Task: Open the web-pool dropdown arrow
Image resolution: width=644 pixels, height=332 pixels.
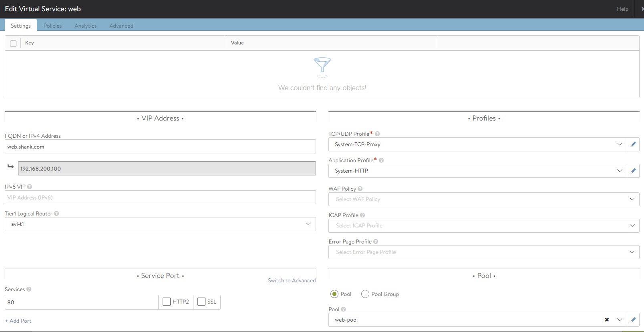Action: pos(620,320)
